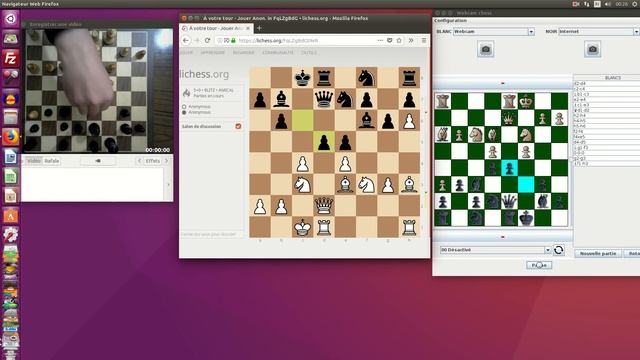Click the thumbnail strip side arrow
640x360 pixels.
pyautogui.click(x=169, y=184)
